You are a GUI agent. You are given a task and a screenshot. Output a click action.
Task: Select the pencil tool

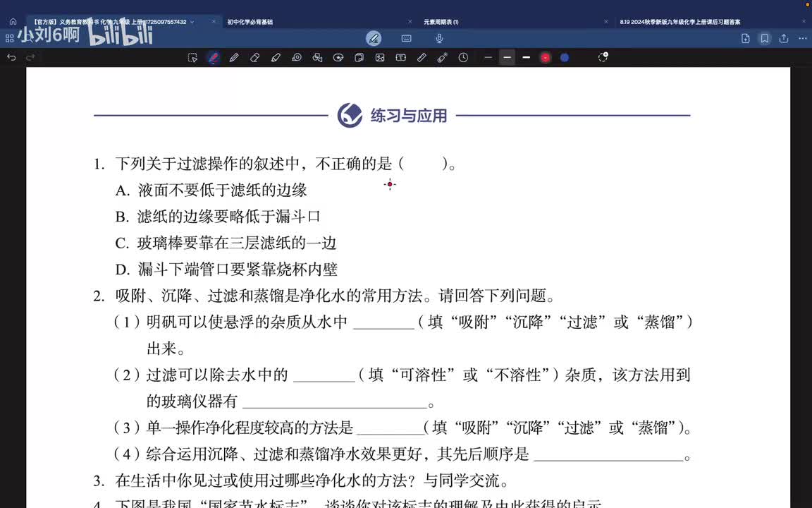click(234, 58)
